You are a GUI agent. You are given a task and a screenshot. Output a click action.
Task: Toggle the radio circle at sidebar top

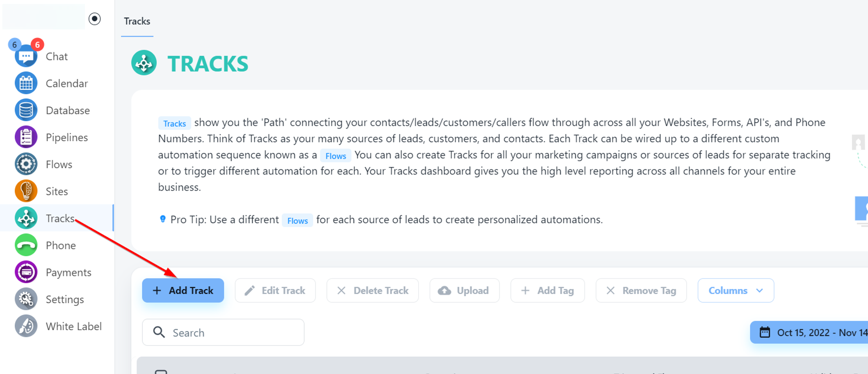[95, 19]
